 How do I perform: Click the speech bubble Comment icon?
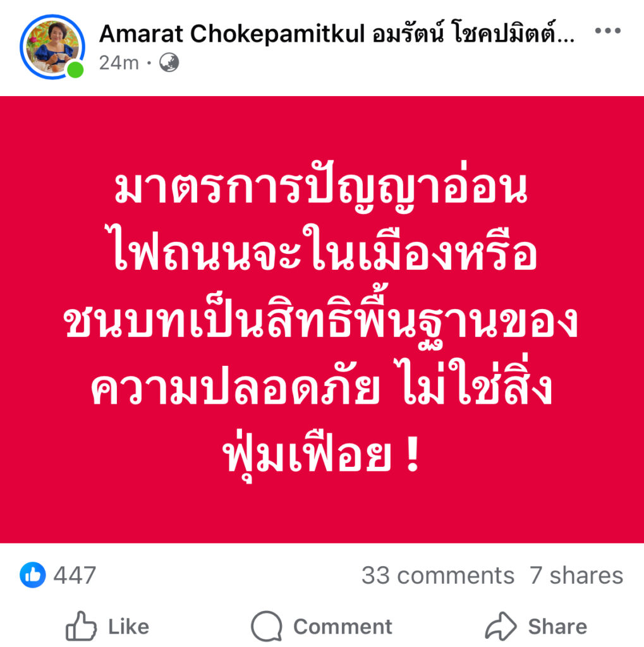(x=267, y=626)
